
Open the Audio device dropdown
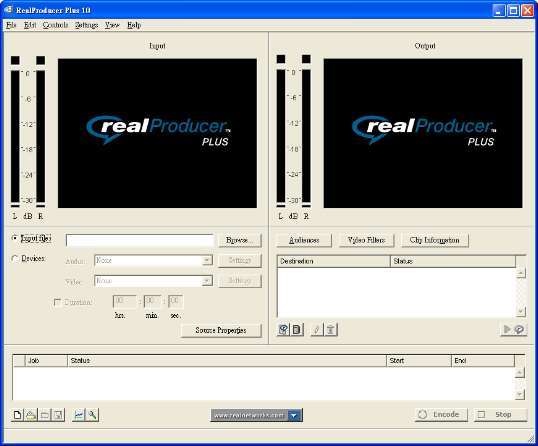[207, 261]
